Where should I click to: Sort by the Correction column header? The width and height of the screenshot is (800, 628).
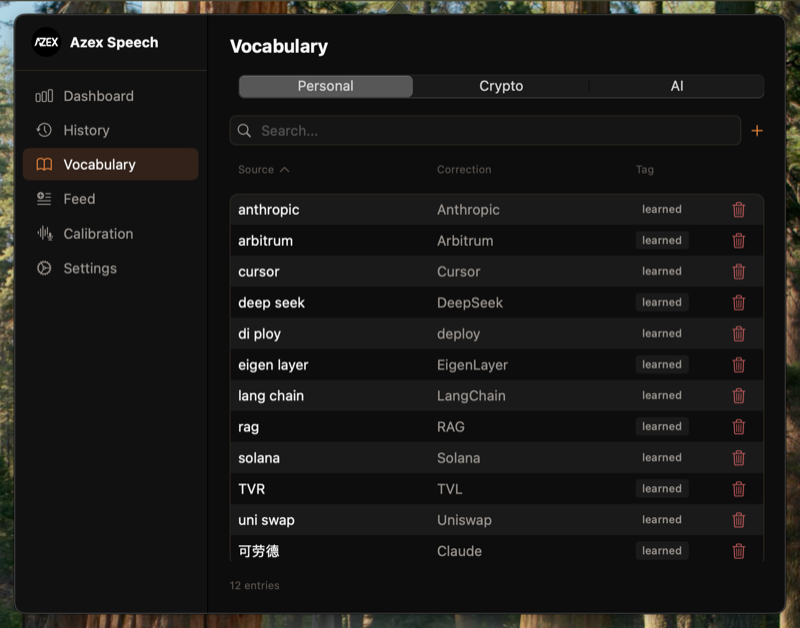point(464,169)
